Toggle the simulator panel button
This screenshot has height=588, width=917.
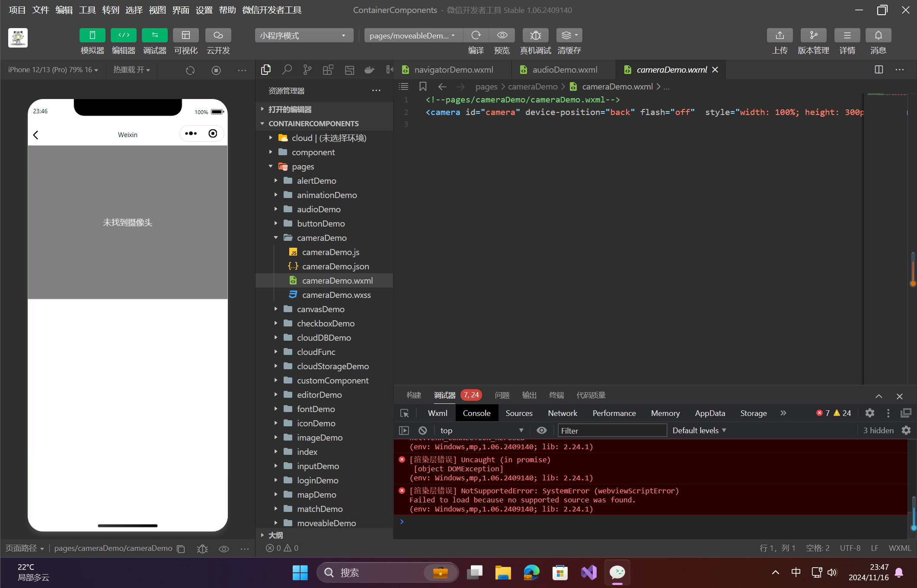point(92,35)
